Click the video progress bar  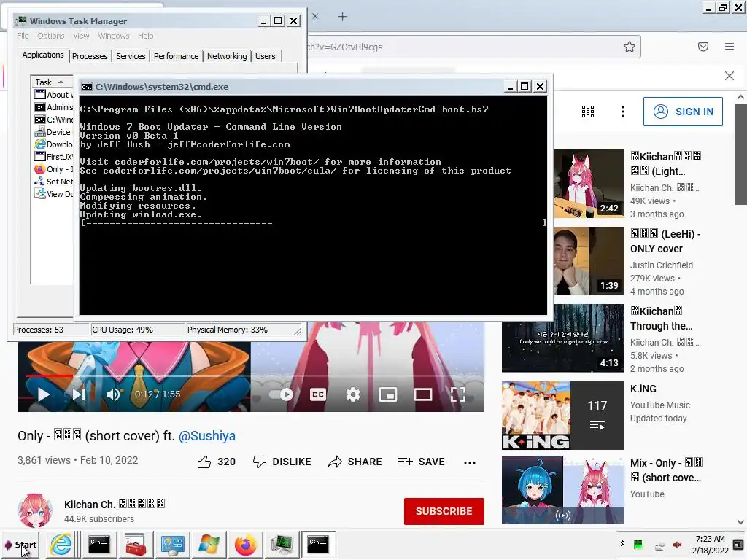coord(251,376)
